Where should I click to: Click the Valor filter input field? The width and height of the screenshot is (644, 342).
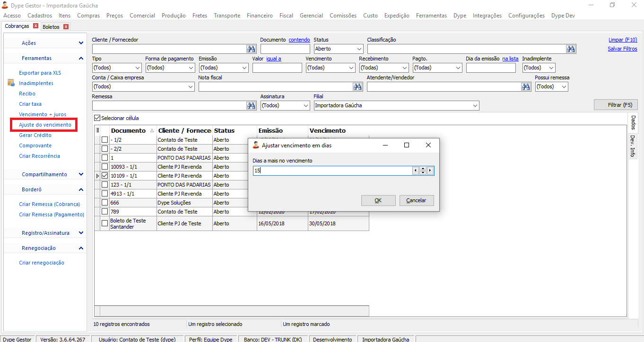click(277, 68)
